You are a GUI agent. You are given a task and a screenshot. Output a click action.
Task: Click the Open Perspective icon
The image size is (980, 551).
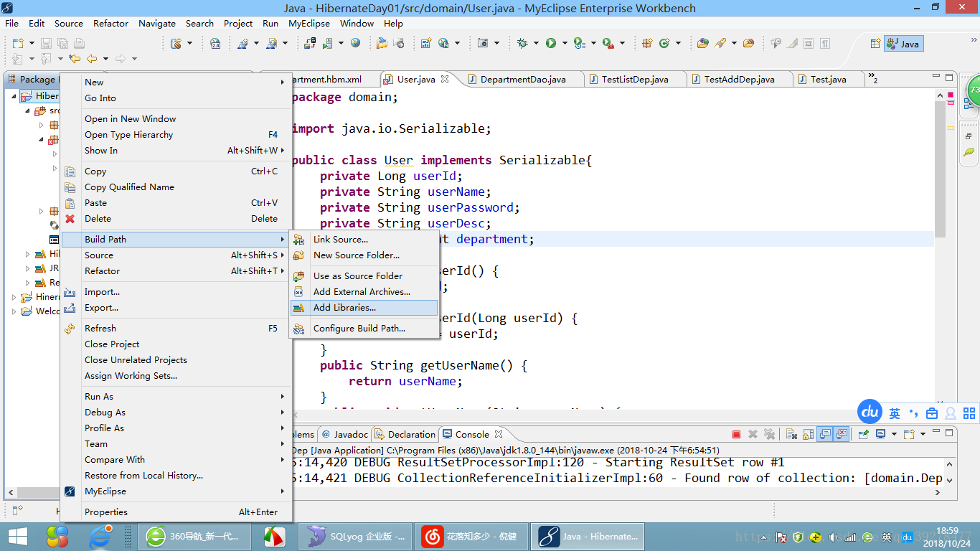point(875,43)
